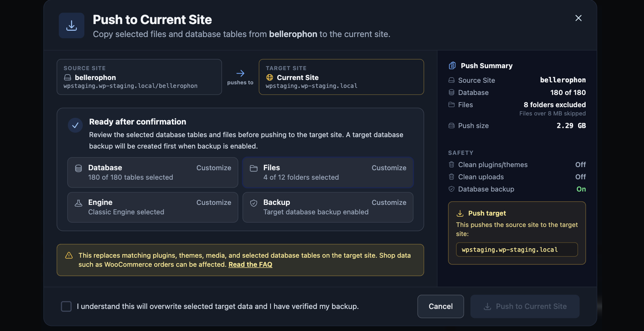This screenshot has height=331, width=644.
Task: Open the 'Read the FAQ' link
Action: coord(250,264)
